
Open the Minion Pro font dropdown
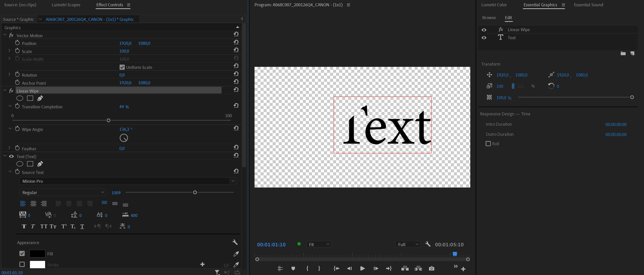[128, 181]
